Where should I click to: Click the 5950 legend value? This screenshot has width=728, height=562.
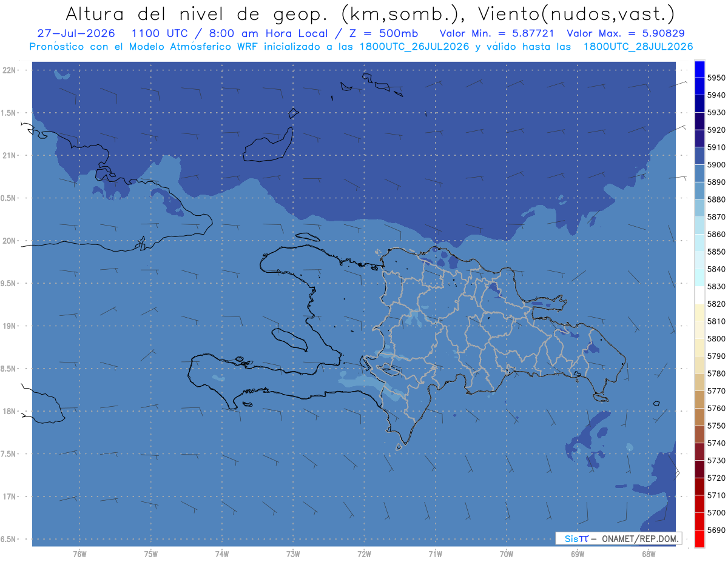point(716,78)
